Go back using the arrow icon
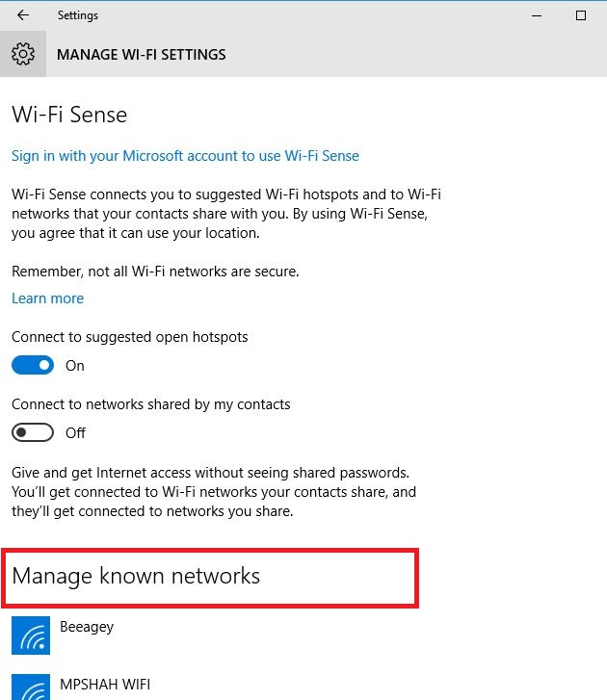The image size is (607, 700). point(23,15)
